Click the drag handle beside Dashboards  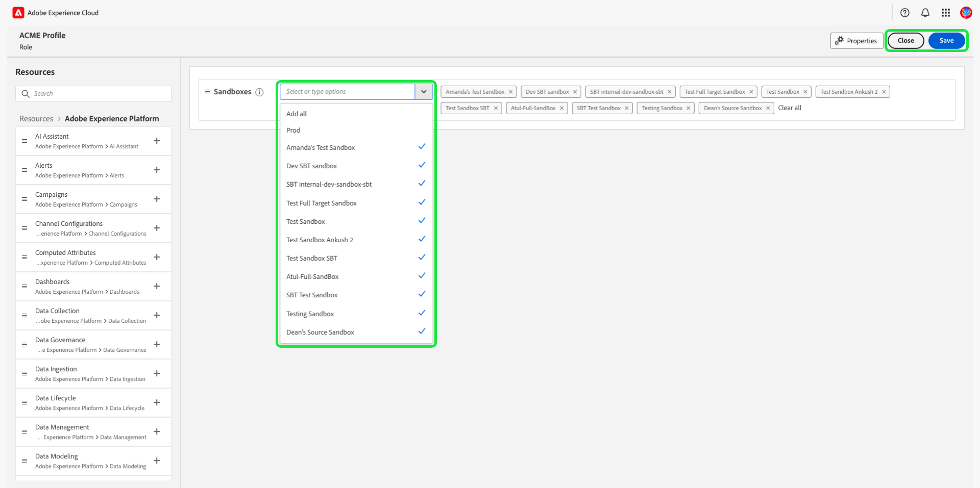tap(24, 286)
